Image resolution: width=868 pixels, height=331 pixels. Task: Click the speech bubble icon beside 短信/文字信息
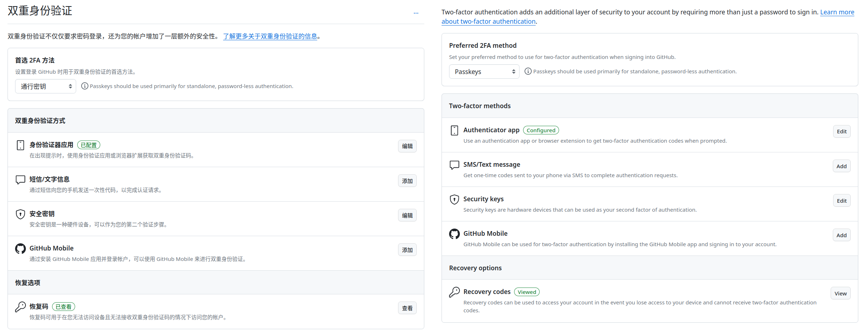click(20, 180)
